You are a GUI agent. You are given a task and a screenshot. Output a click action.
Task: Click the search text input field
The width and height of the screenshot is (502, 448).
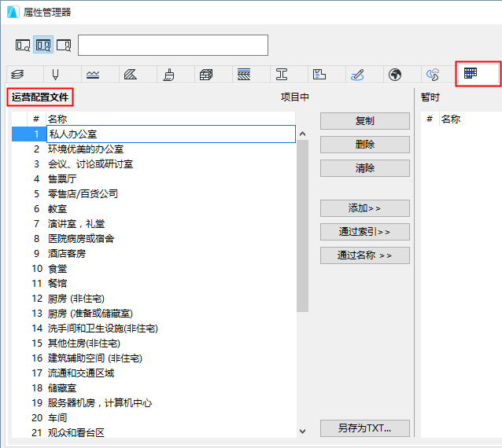point(173,45)
